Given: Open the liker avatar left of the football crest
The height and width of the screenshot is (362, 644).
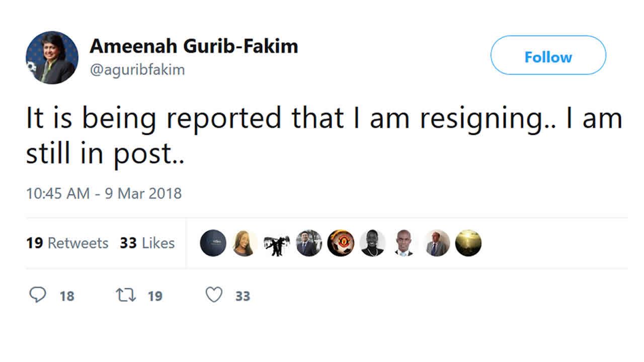Looking at the screenshot, I should click(x=308, y=243).
